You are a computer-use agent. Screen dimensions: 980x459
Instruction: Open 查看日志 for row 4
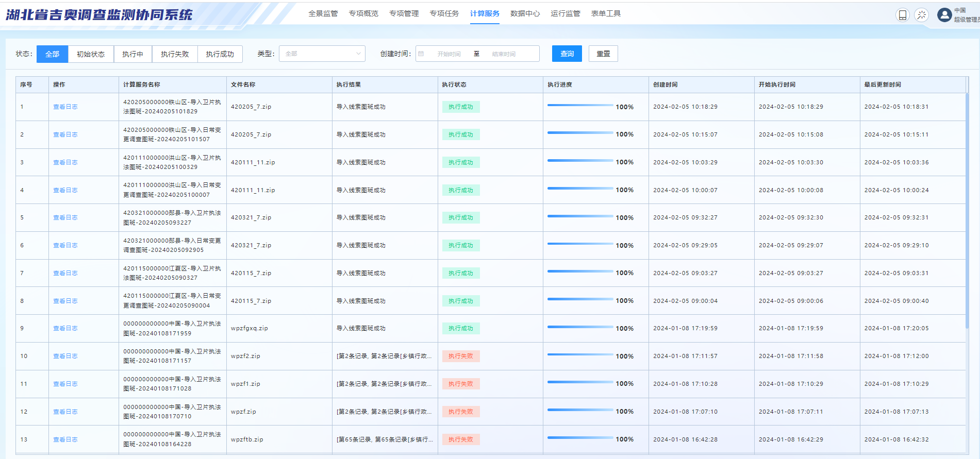click(x=65, y=190)
